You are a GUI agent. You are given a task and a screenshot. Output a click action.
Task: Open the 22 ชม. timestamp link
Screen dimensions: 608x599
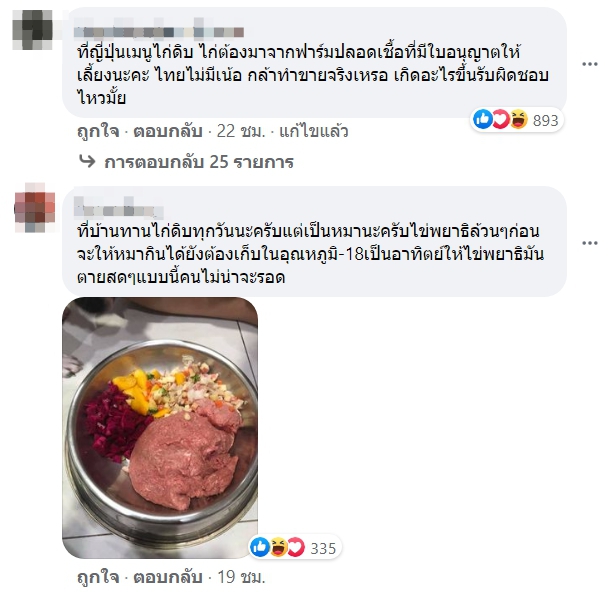pos(241,131)
